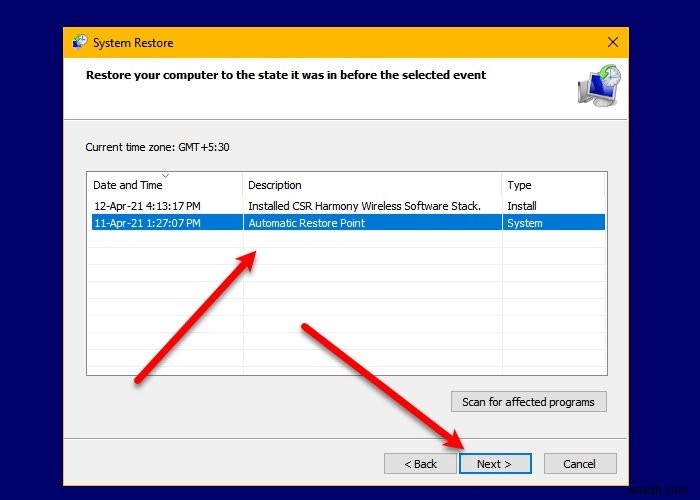Click Scan for affected programs button
This screenshot has height=500, width=700.
pos(529,402)
